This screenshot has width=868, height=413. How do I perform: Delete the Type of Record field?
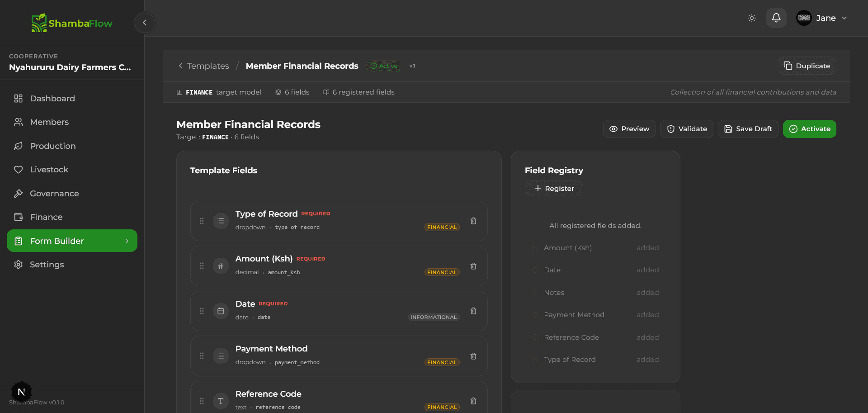pyautogui.click(x=473, y=221)
